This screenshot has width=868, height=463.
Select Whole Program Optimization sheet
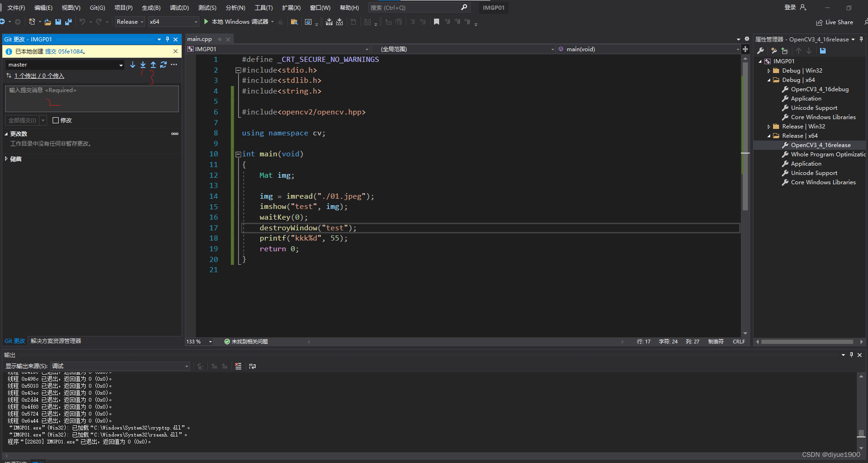click(x=828, y=154)
